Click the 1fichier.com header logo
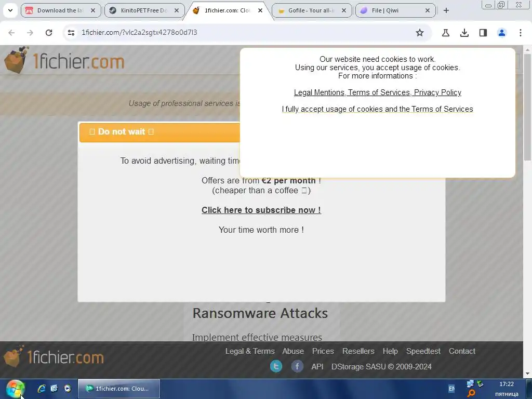 (64, 60)
